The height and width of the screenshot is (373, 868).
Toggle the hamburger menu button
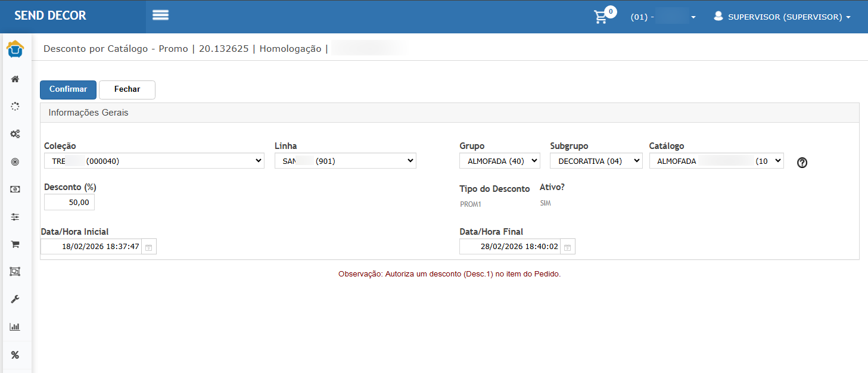[x=160, y=15]
